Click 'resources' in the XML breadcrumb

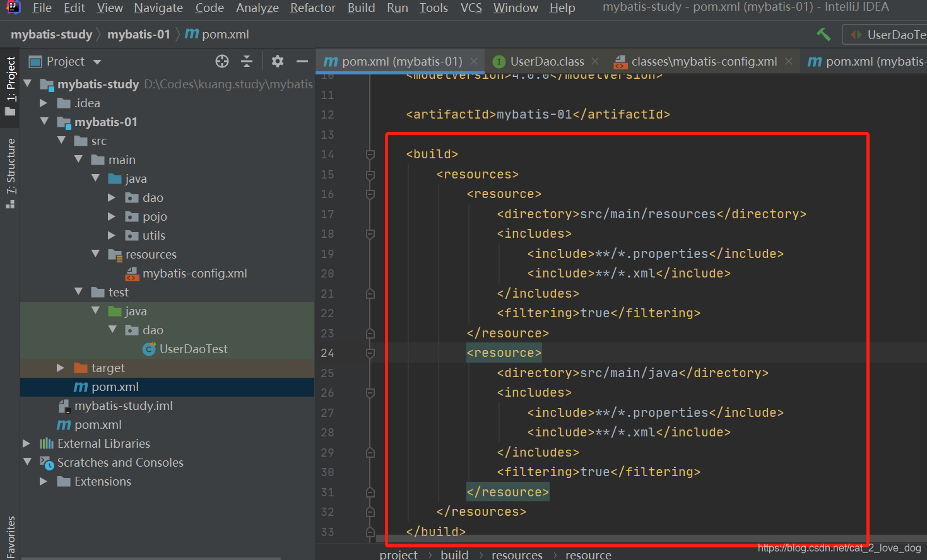pos(517,554)
